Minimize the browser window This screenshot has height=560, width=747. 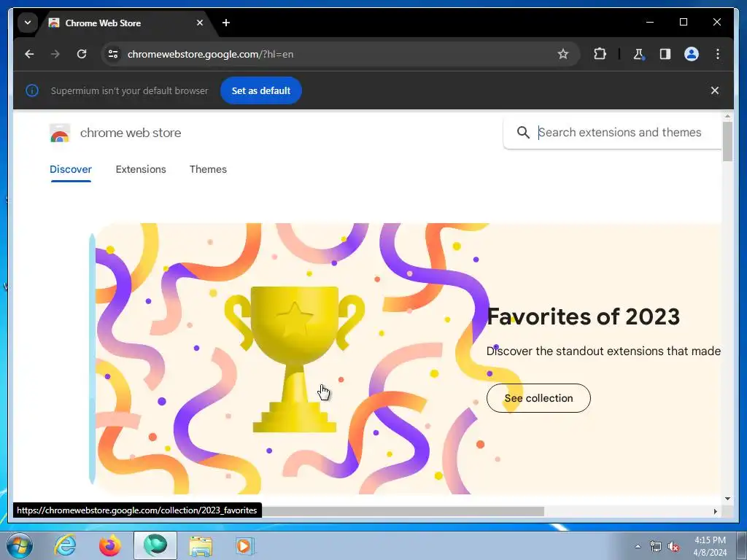[x=650, y=22]
